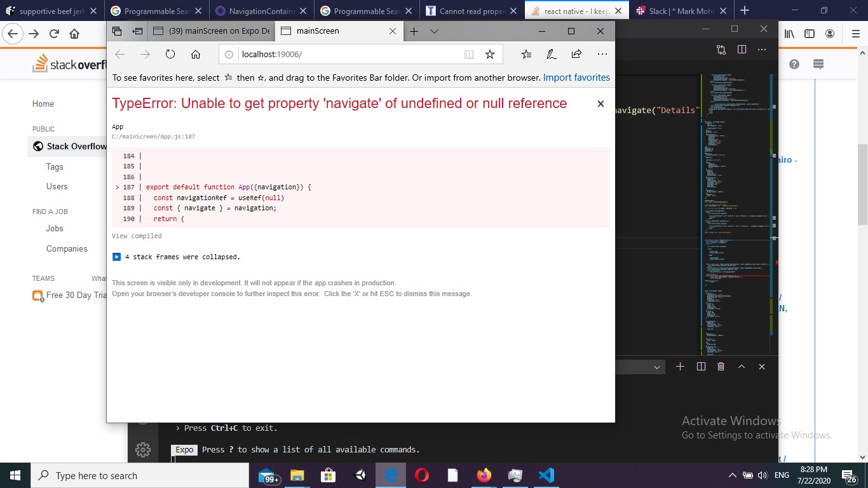This screenshot has height=488, width=868.
Task: Show hidden system tray icons
Action: (x=733, y=475)
